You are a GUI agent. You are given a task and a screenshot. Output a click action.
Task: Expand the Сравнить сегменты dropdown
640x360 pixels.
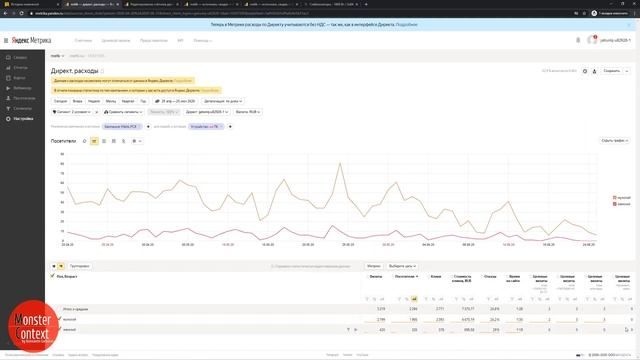123,112
